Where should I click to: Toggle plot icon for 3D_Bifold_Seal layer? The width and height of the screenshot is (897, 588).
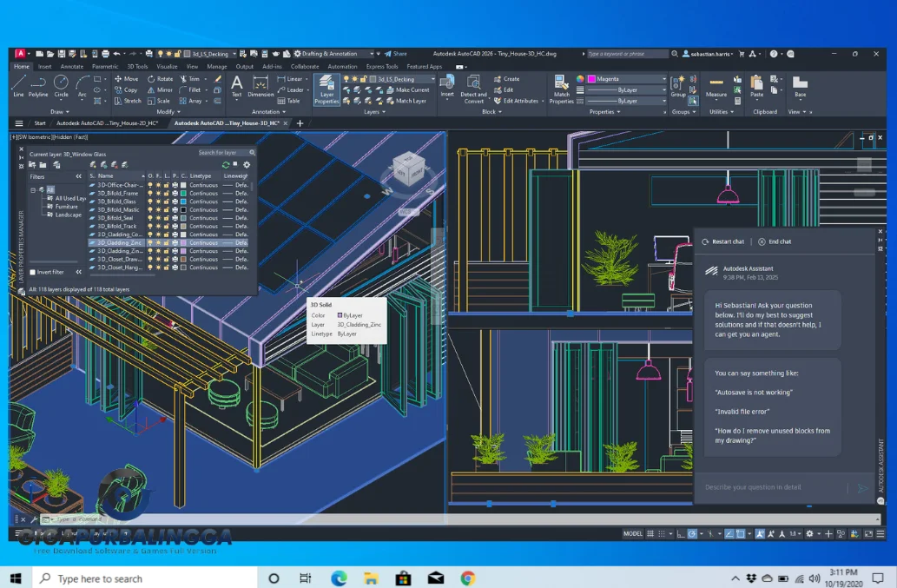click(175, 218)
